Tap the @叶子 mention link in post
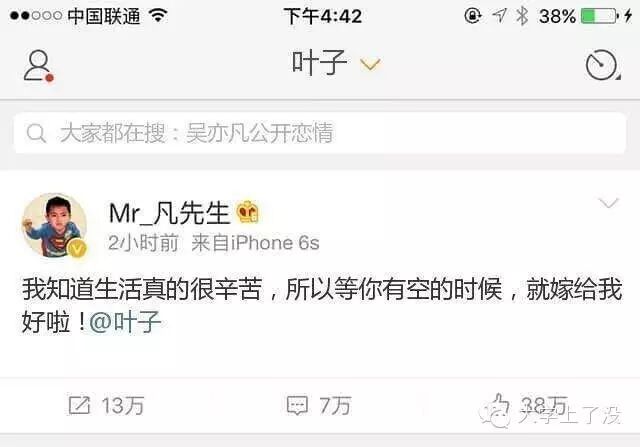The width and height of the screenshot is (640, 447). 125,322
